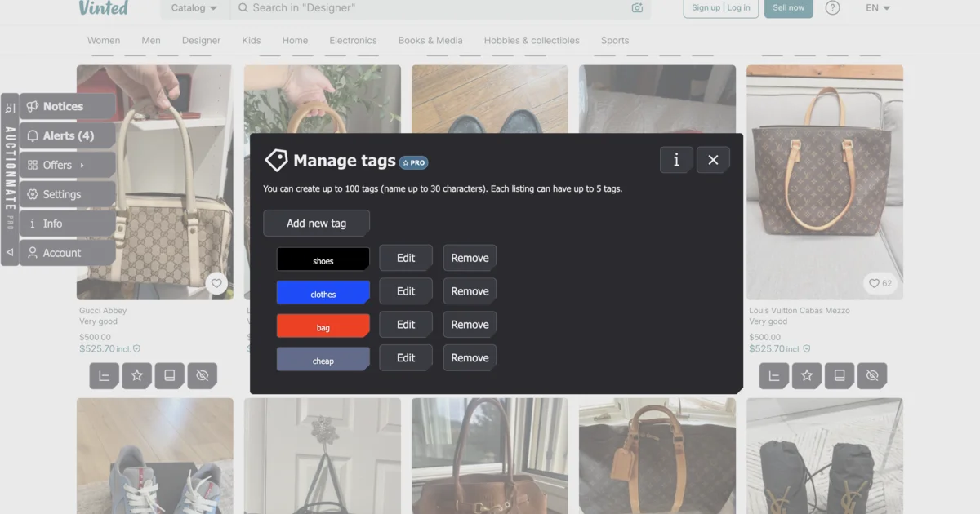This screenshot has width=980, height=514.
Task: Star the Gucci Abbey listing
Action: [137, 376]
